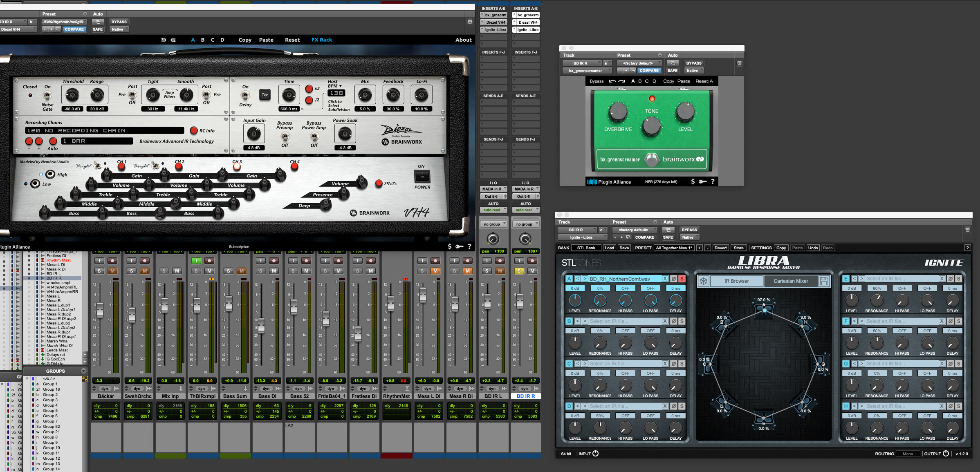Clear the BD_RH_NorthernComf.wav IR with X
This screenshot has width=980, height=472.
tap(665, 279)
